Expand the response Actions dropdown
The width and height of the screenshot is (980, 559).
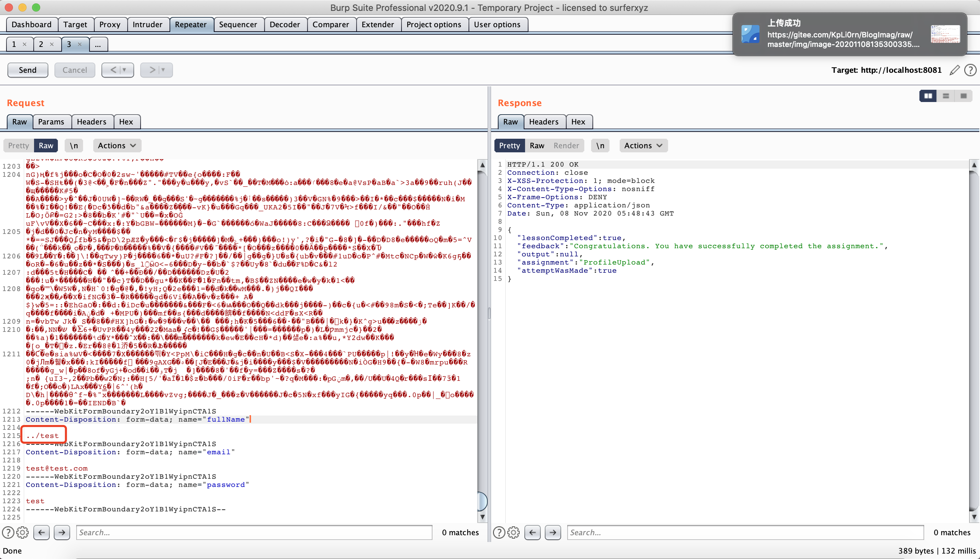point(643,146)
